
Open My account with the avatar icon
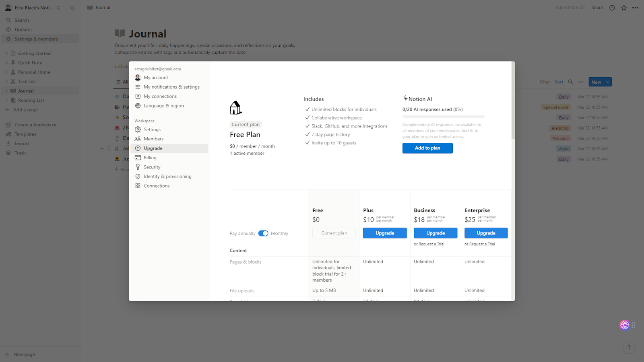point(169,78)
